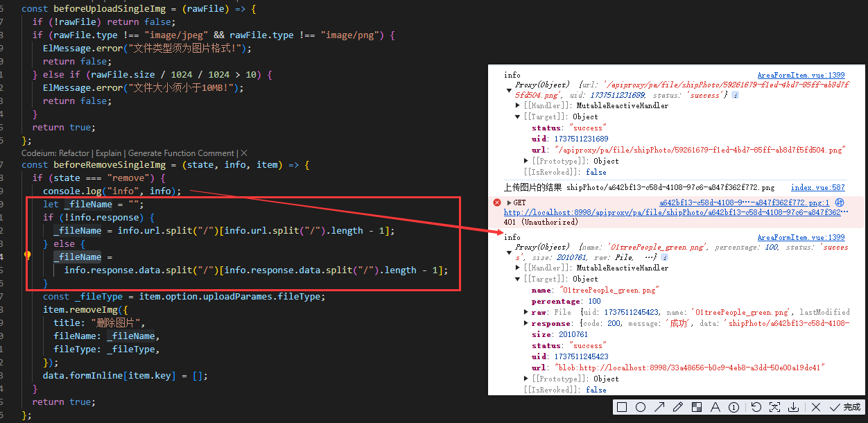This screenshot has width=868, height=423.
Task: Click the lightbulb quick-fix icon in editor gutter
Action: [28, 256]
